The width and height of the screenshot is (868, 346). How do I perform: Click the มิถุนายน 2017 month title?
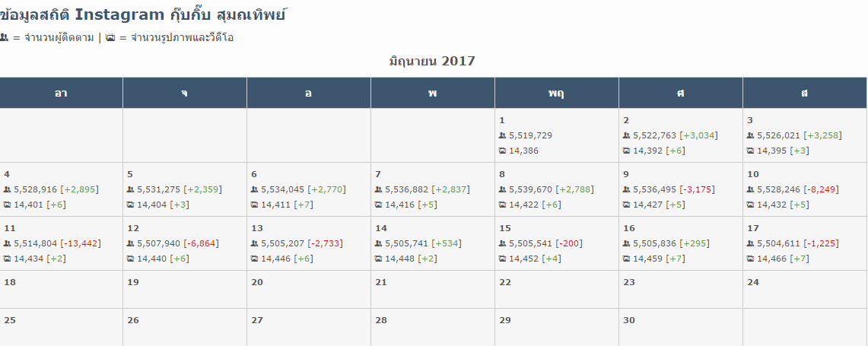pyautogui.click(x=432, y=61)
